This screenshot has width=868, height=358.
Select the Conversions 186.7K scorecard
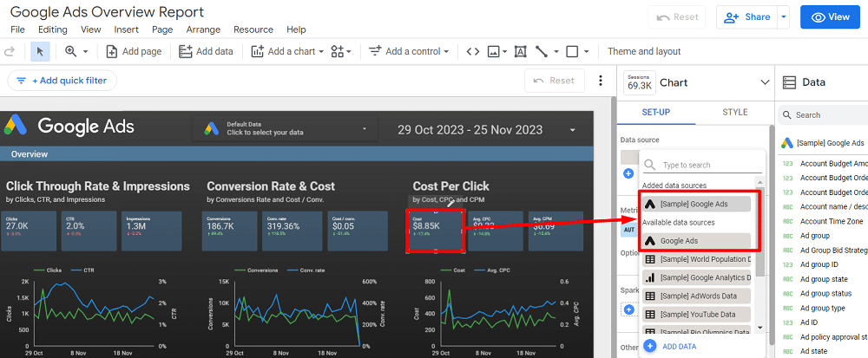coord(229,231)
